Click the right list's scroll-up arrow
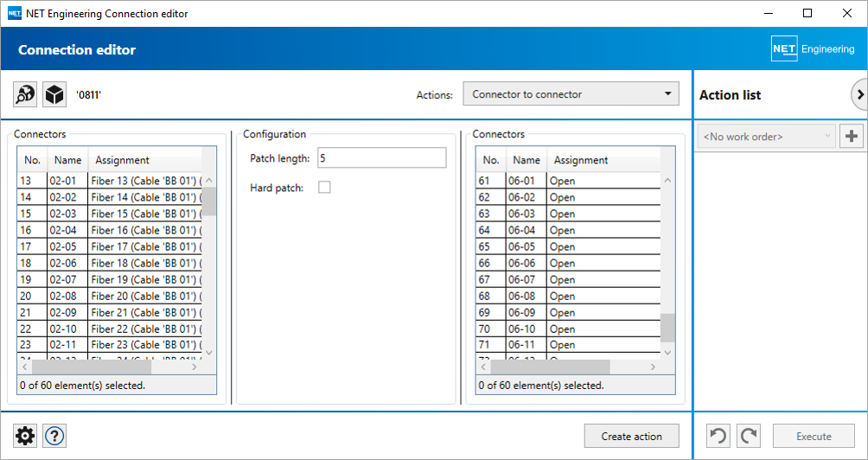 (x=667, y=180)
